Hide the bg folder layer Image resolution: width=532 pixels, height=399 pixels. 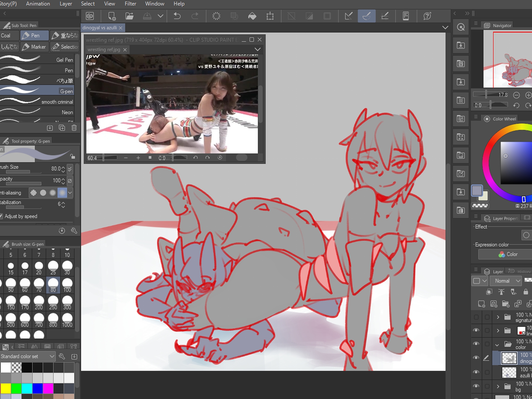(x=476, y=386)
